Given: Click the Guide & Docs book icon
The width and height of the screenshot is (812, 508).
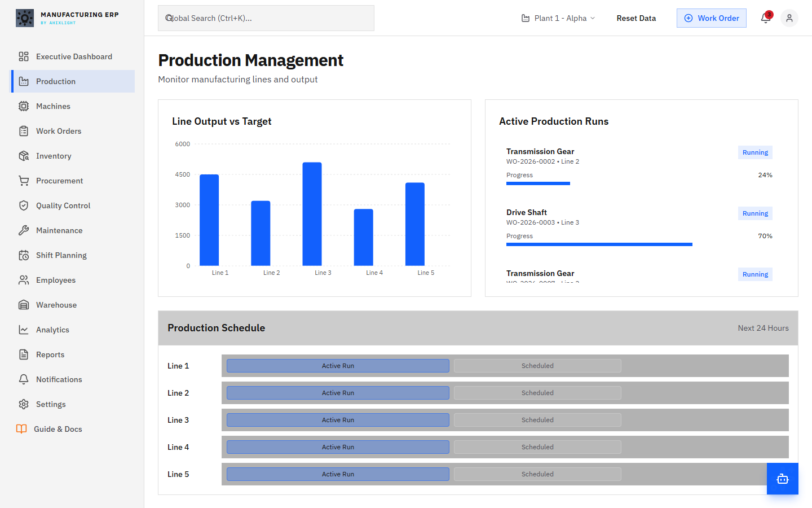Looking at the screenshot, I should coord(21,429).
